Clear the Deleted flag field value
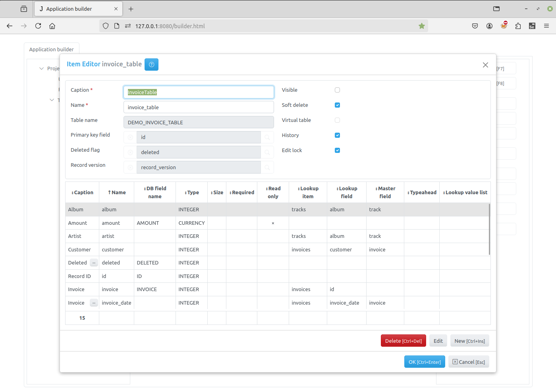The width and height of the screenshot is (556, 392). [130, 152]
